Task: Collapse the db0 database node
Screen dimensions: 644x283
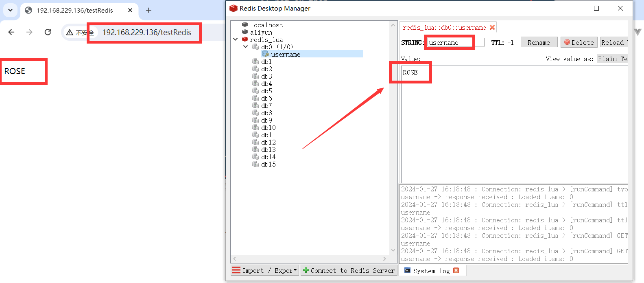Action: tap(246, 47)
